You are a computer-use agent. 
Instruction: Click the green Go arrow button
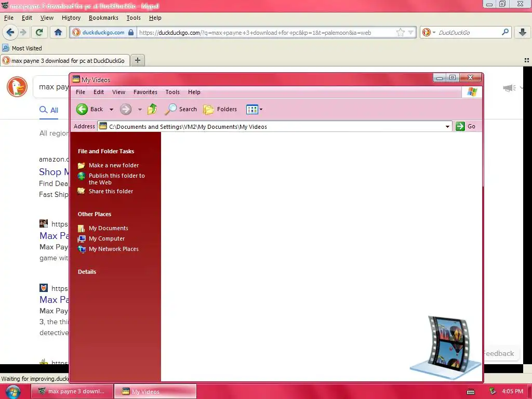pyautogui.click(x=460, y=126)
